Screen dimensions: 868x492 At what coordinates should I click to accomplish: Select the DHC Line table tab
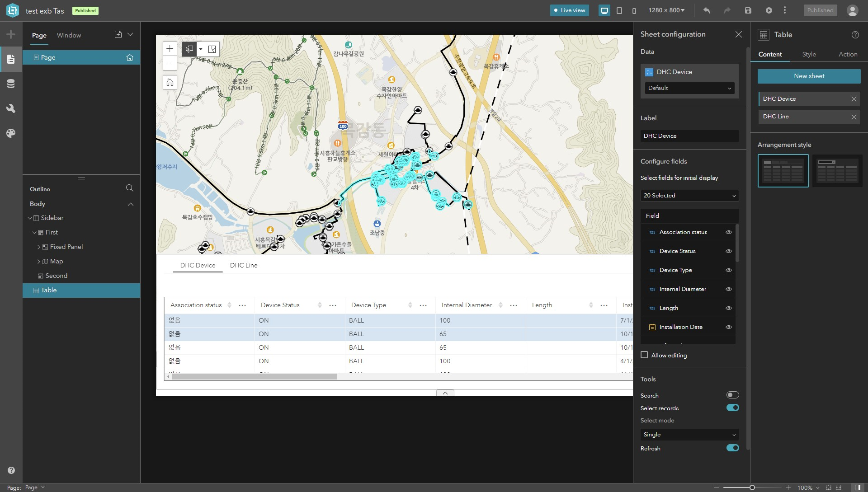click(x=244, y=265)
